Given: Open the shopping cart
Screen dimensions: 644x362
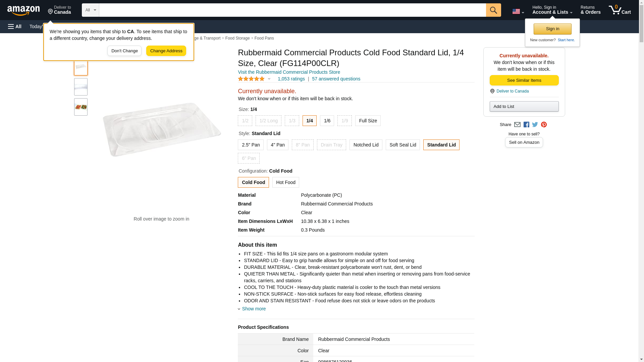Looking at the screenshot, I should point(620,10).
